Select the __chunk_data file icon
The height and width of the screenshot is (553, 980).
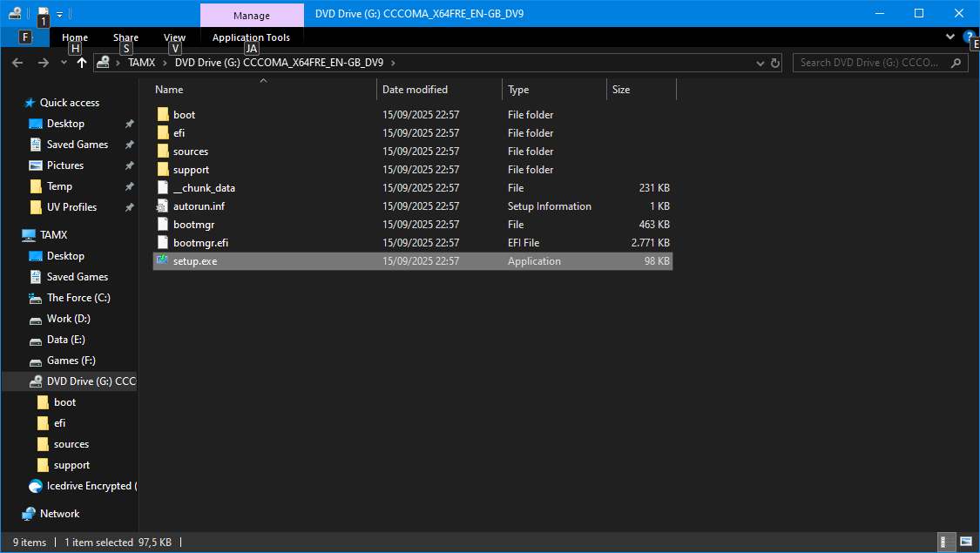click(163, 187)
